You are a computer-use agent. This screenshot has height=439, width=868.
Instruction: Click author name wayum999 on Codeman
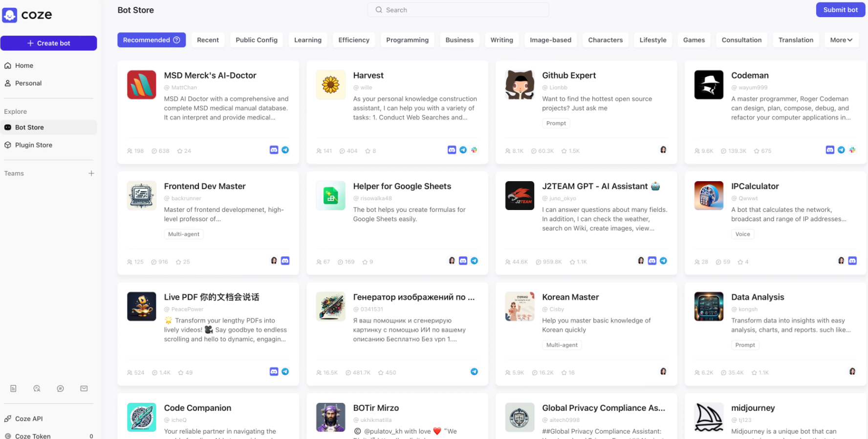pos(753,87)
